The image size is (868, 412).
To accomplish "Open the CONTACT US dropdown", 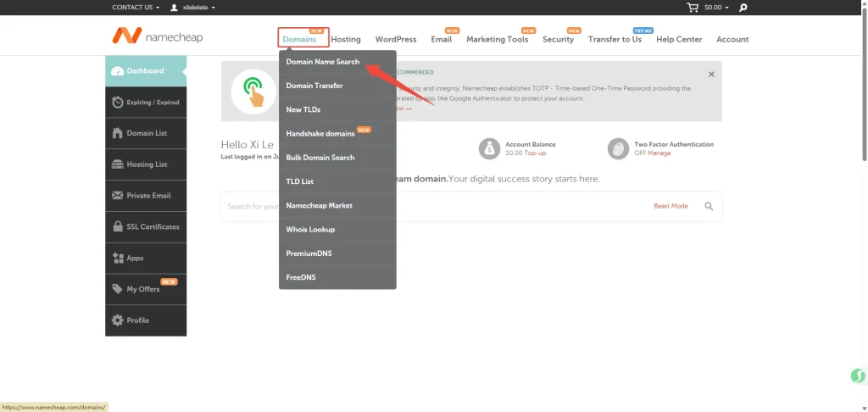I will click(x=136, y=7).
